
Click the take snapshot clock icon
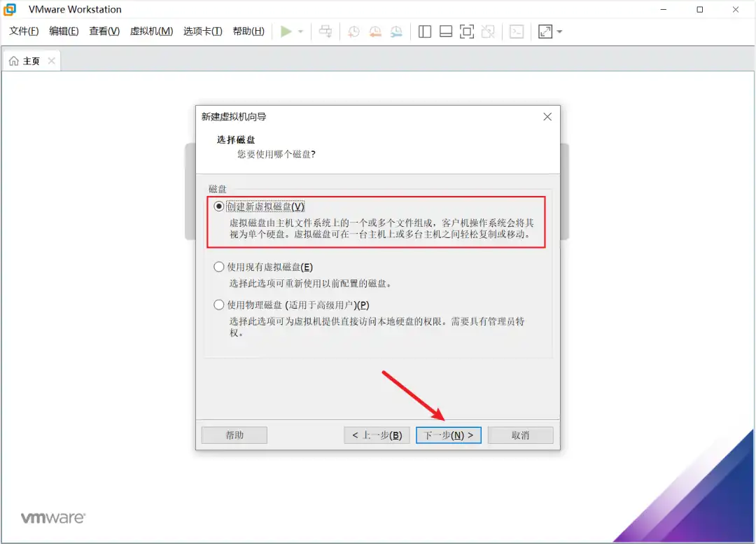click(x=354, y=32)
